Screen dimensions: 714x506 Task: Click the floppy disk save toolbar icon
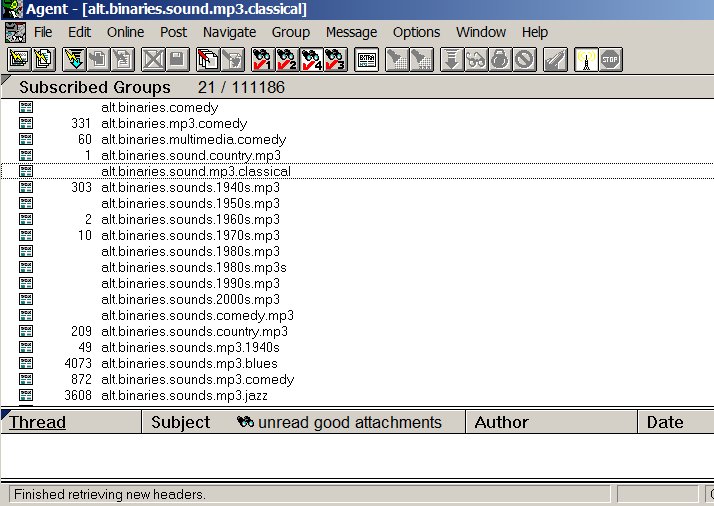[177, 59]
